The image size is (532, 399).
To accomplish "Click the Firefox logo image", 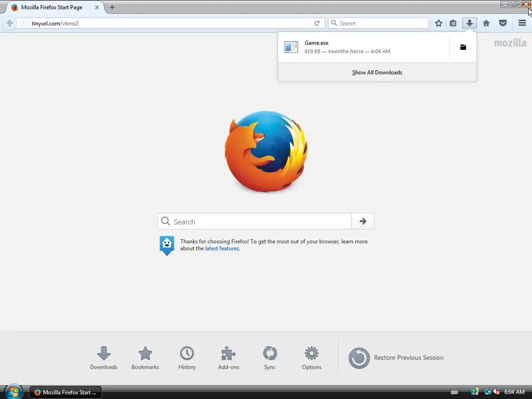I will coord(266,151).
